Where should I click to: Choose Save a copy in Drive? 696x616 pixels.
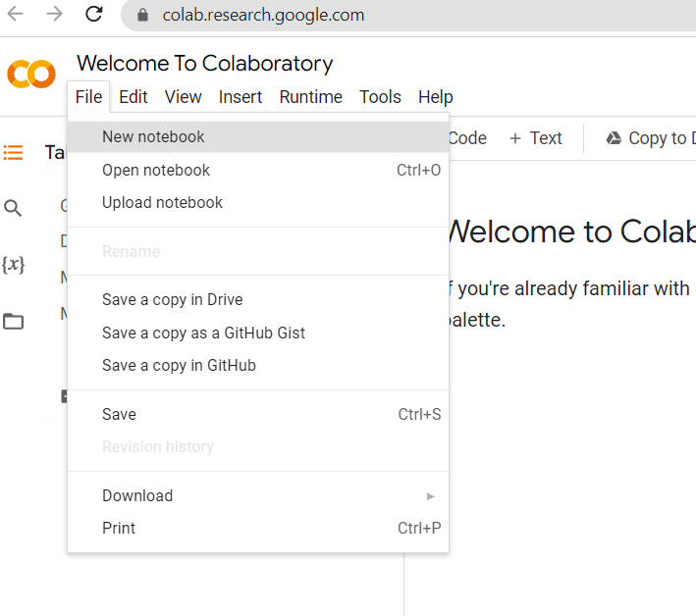tap(172, 300)
